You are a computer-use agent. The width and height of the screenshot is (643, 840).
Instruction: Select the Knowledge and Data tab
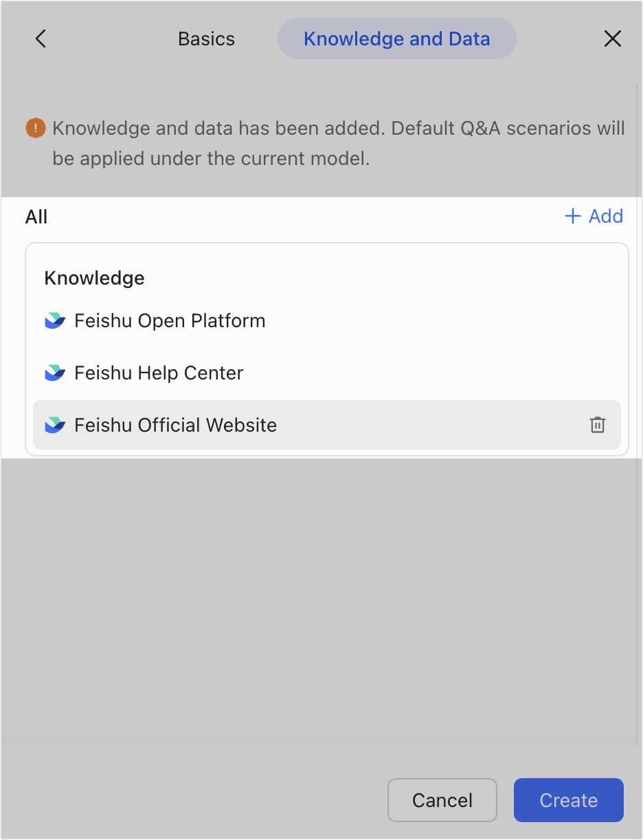pos(396,38)
